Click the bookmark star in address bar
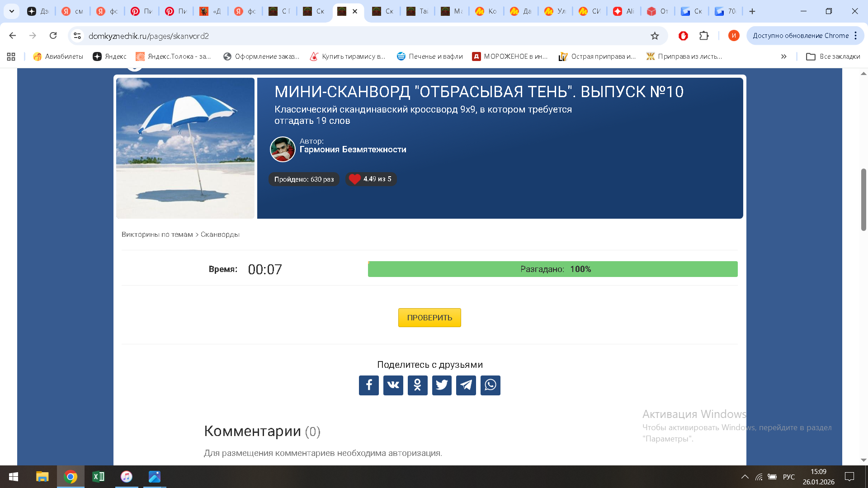The width and height of the screenshot is (868, 488). [655, 35]
